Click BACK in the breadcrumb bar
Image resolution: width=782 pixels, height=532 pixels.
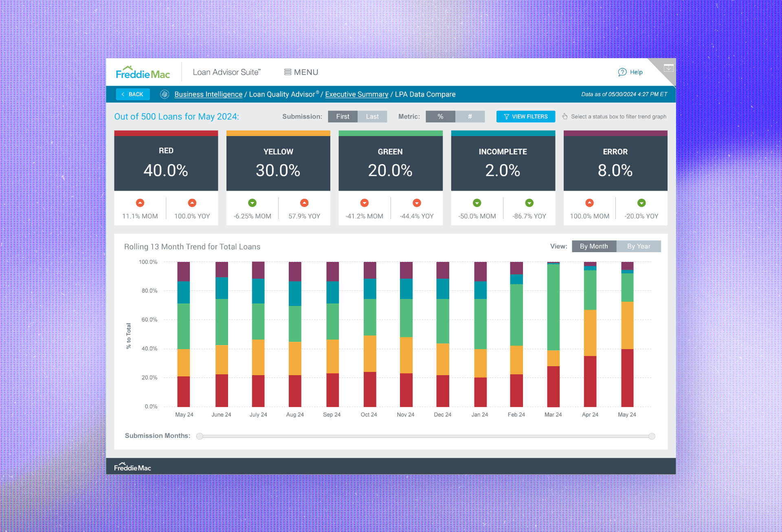click(132, 94)
